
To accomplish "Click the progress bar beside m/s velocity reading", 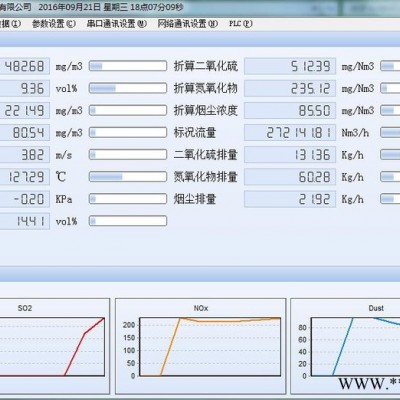I will tap(128, 155).
